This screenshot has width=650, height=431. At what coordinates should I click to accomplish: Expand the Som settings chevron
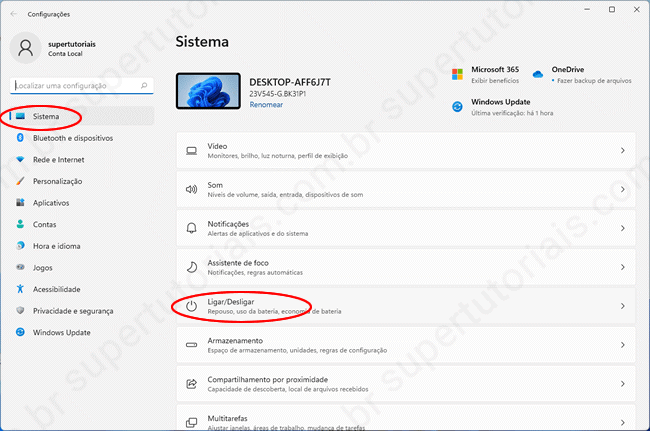(x=622, y=189)
